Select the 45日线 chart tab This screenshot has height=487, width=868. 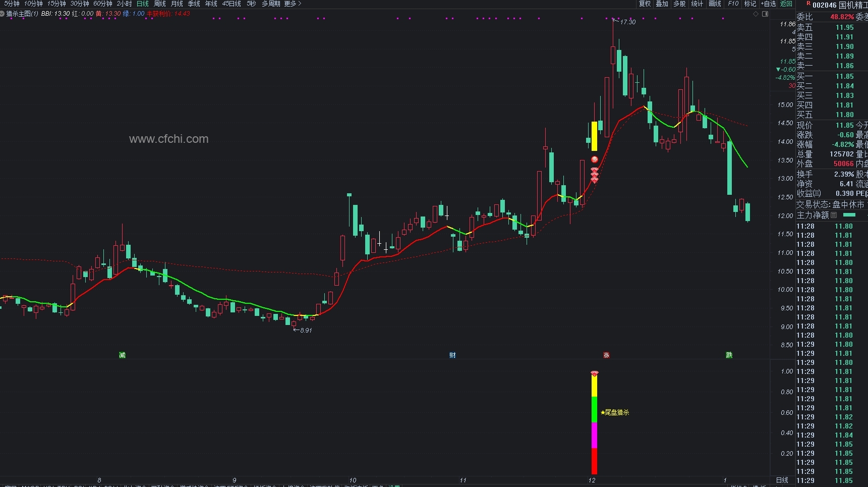[232, 4]
